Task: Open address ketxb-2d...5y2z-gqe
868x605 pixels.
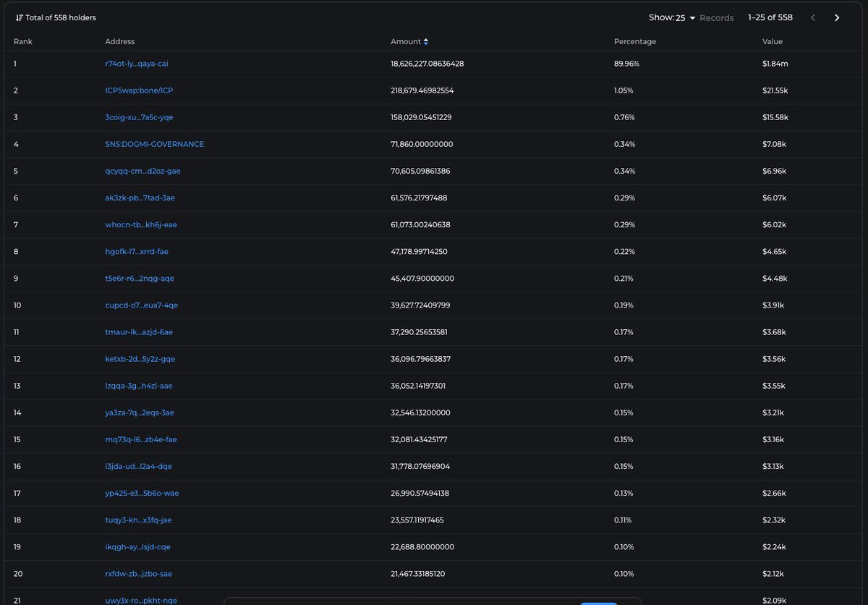Action: pyautogui.click(x=140, y=359)
